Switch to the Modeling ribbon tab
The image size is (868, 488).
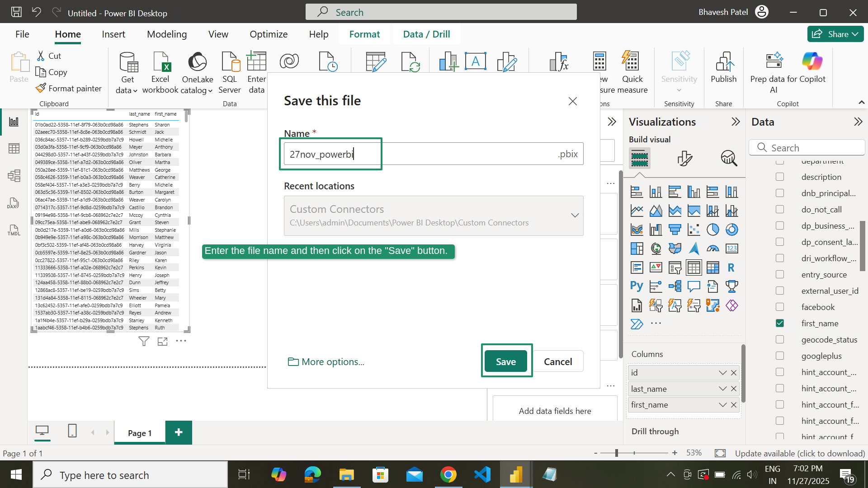click(x=166, y=34)
